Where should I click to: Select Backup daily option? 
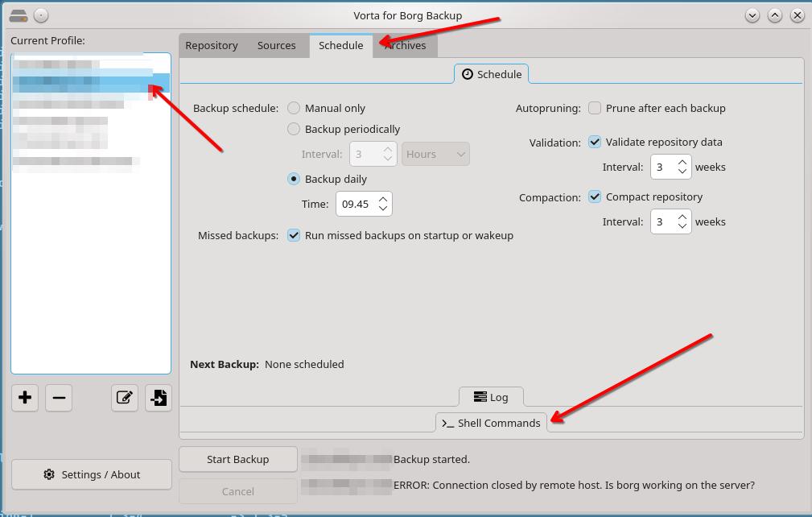tap(294, 179)
